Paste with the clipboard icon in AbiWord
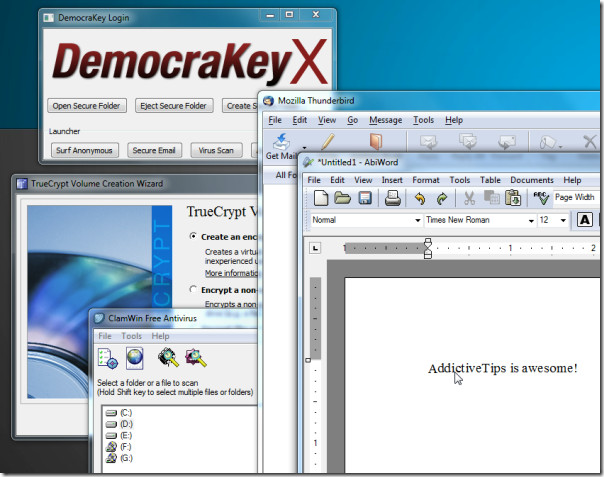The width and height of the screenshot is (604, 477). coord(513,198)
